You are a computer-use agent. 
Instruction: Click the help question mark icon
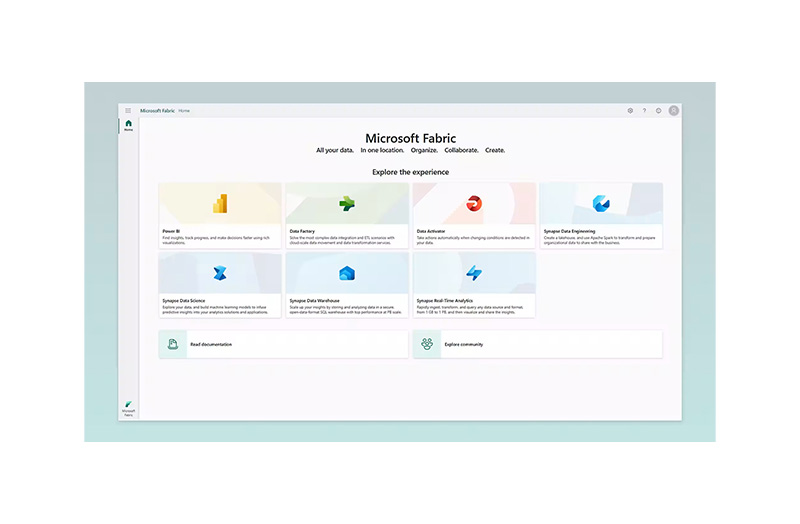(644, 110)
